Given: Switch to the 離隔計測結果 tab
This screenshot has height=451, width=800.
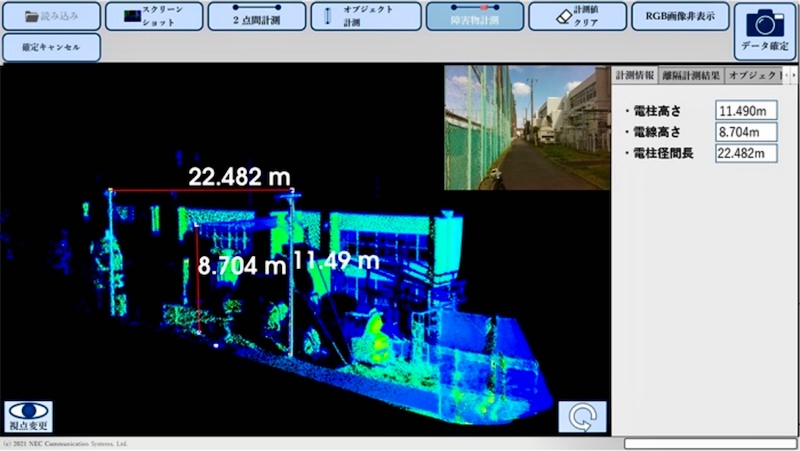Looking at the screenshot, I should pyautogui.click(x=691, y=76).
